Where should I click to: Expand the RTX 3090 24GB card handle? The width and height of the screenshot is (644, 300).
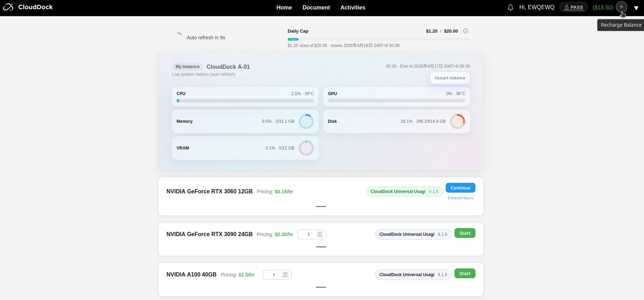tap(321, 247)
